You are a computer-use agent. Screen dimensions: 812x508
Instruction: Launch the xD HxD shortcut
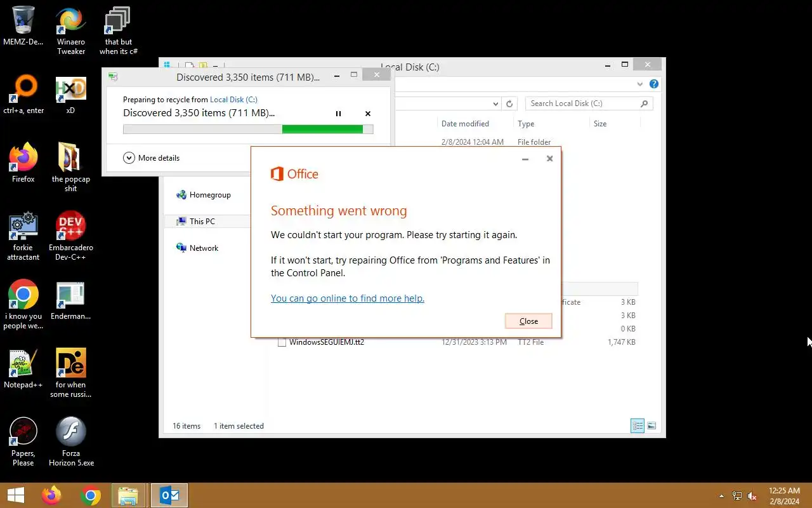click(x=70, y=95)
